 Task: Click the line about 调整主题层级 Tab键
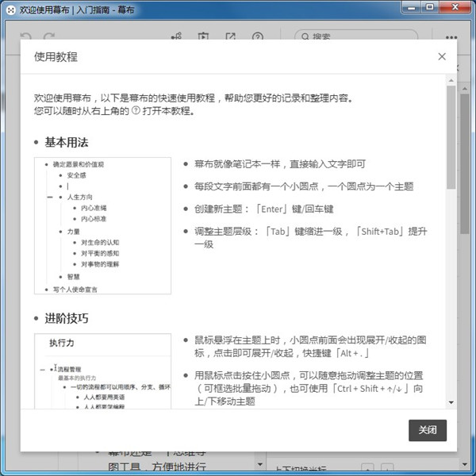(310, 238)
